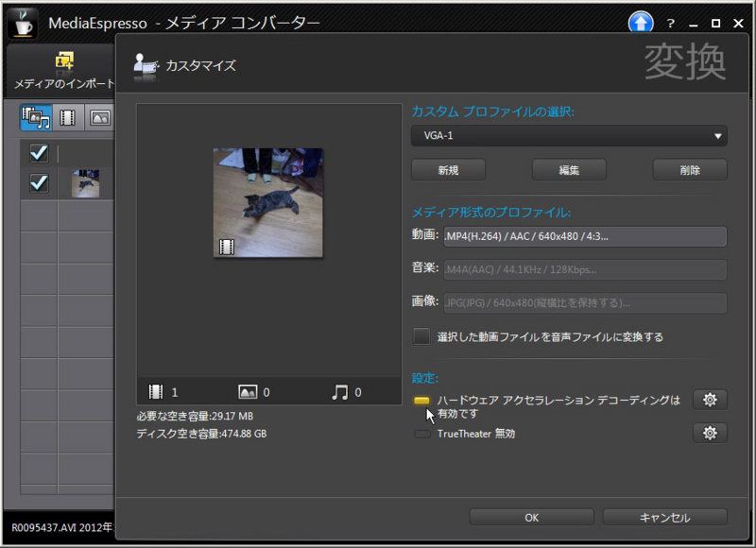Open the VGA-1 custom profile dropdown
The width and height of the screenshot is (756, 548).
(x=569, y=136)
